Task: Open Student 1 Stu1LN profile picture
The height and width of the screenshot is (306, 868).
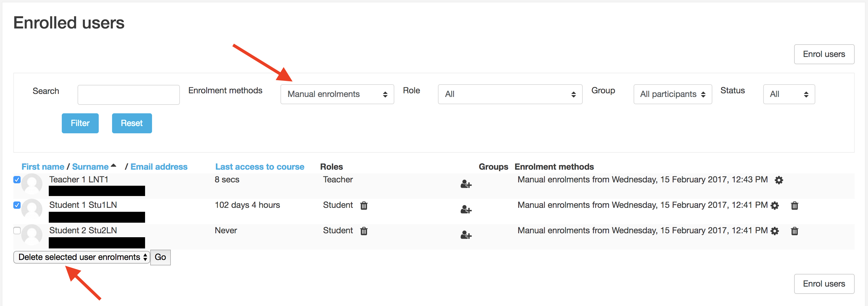Action: [x=32, y=209]
